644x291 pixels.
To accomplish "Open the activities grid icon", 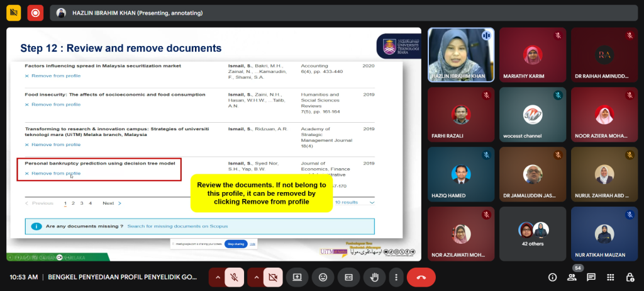I will pos(610,277).
